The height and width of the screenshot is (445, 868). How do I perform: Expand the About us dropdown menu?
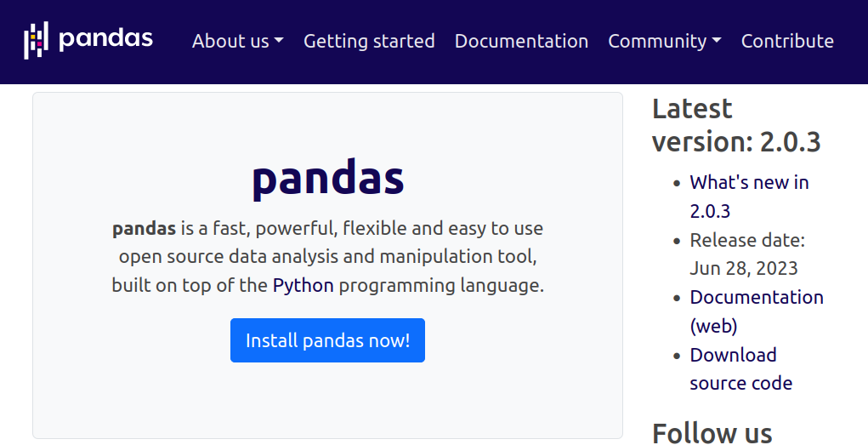237,41
